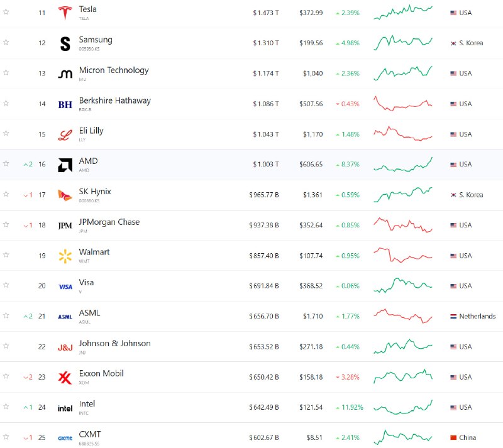
Task: Open the Walmart company page
Action: [94, 252]
